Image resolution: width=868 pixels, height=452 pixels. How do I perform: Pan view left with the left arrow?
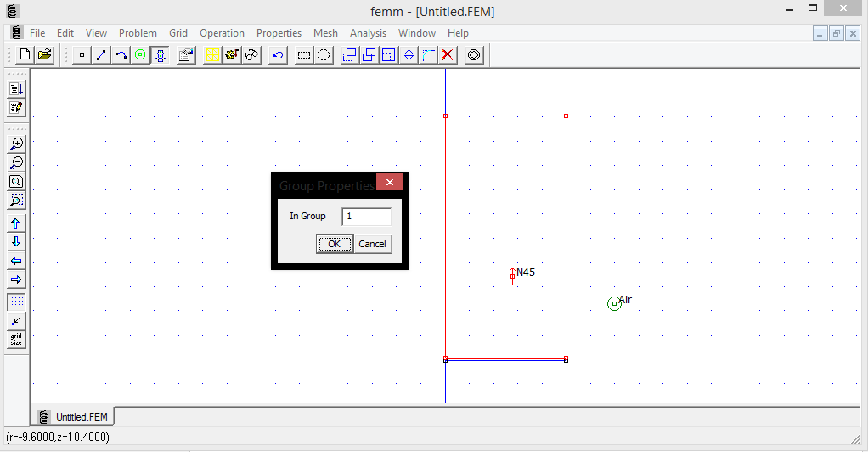(16, 261)
